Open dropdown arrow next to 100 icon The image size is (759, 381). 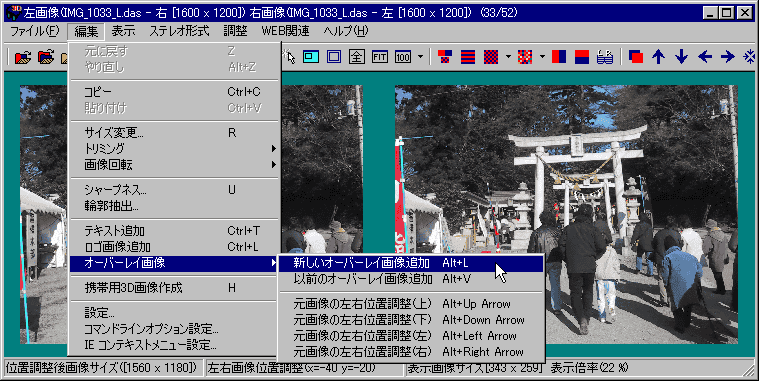(420, 57)
